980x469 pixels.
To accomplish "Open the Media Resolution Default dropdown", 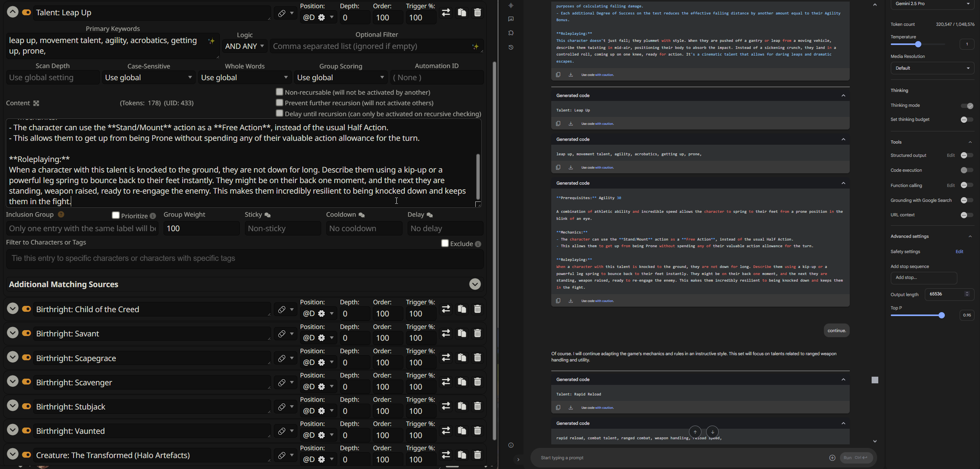I will [932, 68].
